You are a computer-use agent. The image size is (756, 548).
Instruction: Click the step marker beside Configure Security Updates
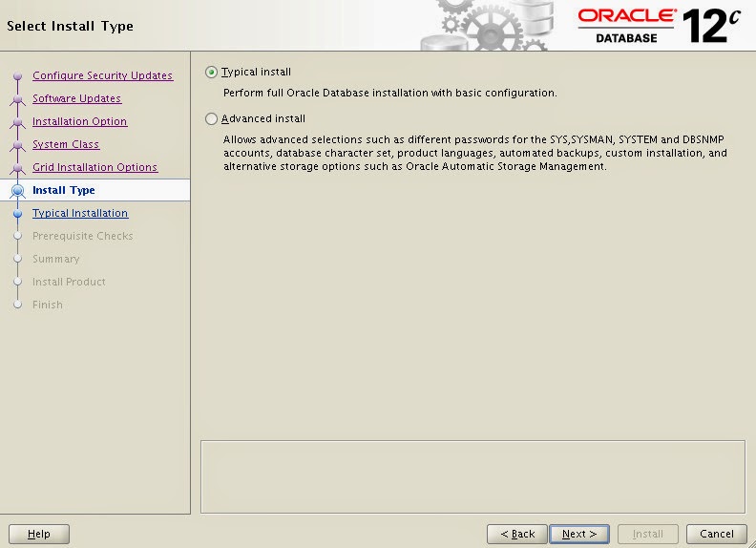(18, 76)
